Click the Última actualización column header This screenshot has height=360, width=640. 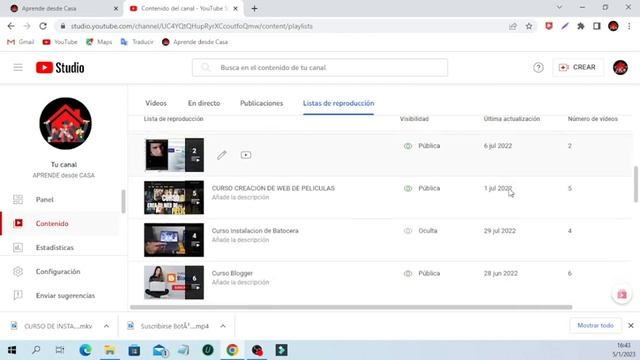(512, 119)
